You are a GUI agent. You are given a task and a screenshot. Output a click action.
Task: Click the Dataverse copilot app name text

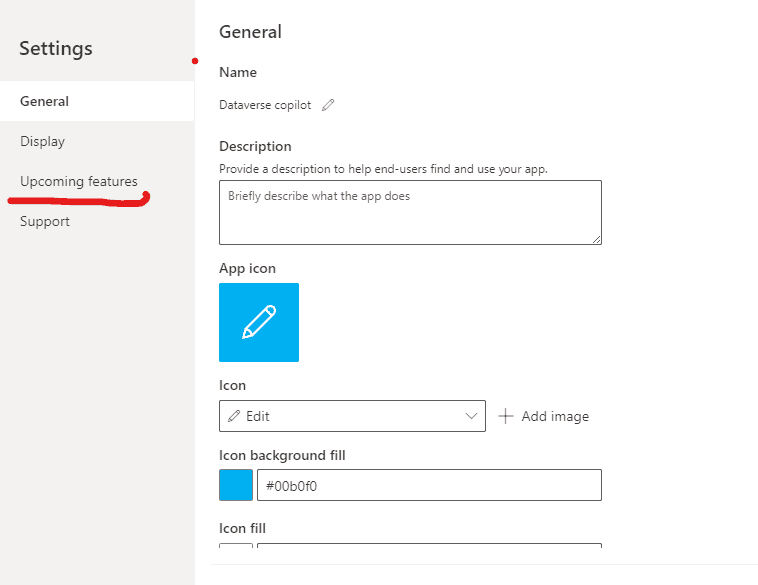coord(265,105)
